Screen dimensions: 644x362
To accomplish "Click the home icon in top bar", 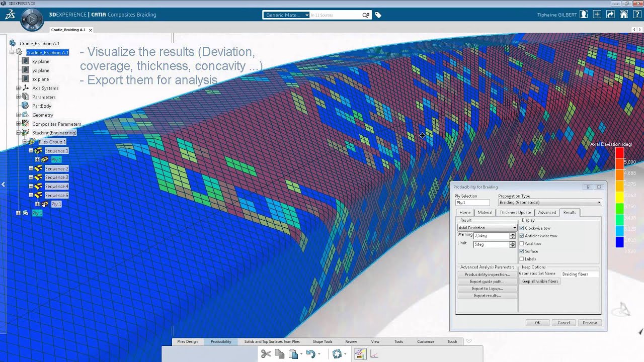I will click(x=624, y=15).
